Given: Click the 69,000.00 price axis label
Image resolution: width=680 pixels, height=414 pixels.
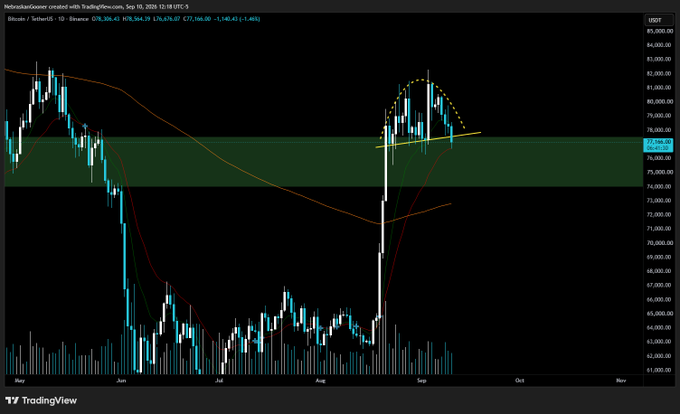Looking at the screenshot, I should point(659,257).
